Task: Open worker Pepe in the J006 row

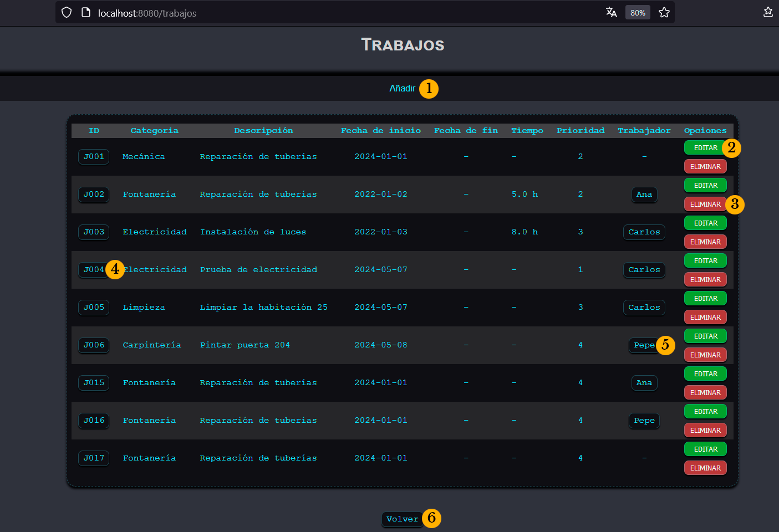Action: [x=644, y=345]
